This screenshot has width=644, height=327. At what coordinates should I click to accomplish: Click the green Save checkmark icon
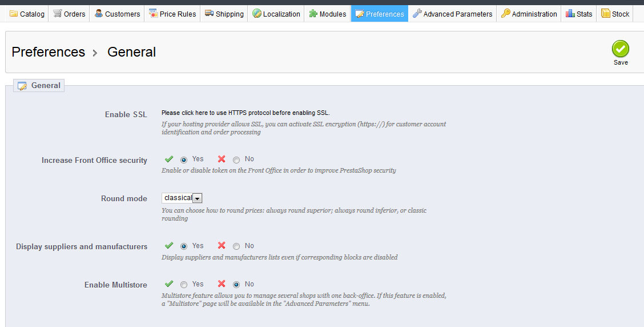(621, 49)
